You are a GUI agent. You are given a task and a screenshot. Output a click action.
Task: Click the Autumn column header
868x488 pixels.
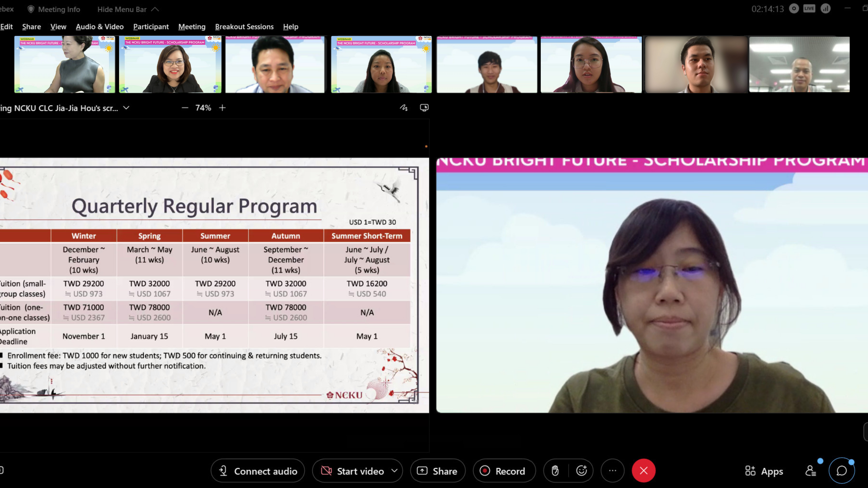[286, 236]
